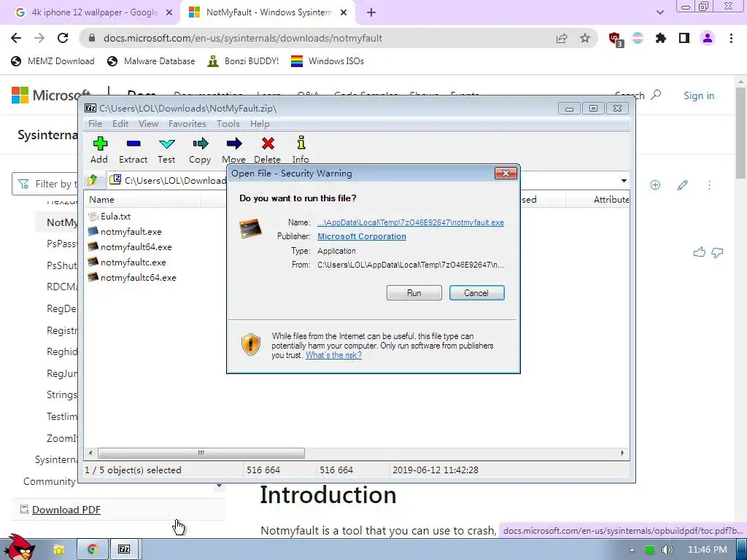The width and height of the screenshot is (747, 560).
Task: Select notmyfault.exe in the file list
Action: (x=131, y=231)
